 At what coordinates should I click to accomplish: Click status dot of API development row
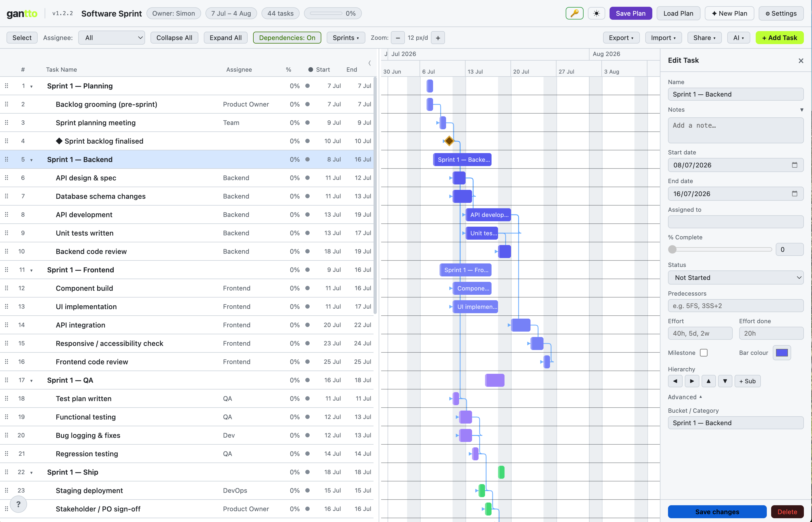pos(307,214)
